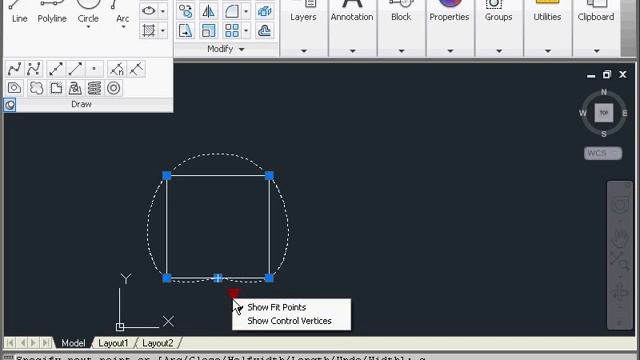Open the SteeringWheels on navigation bar
This screenshot has height=360, width=640.
[x=620, y=205]
